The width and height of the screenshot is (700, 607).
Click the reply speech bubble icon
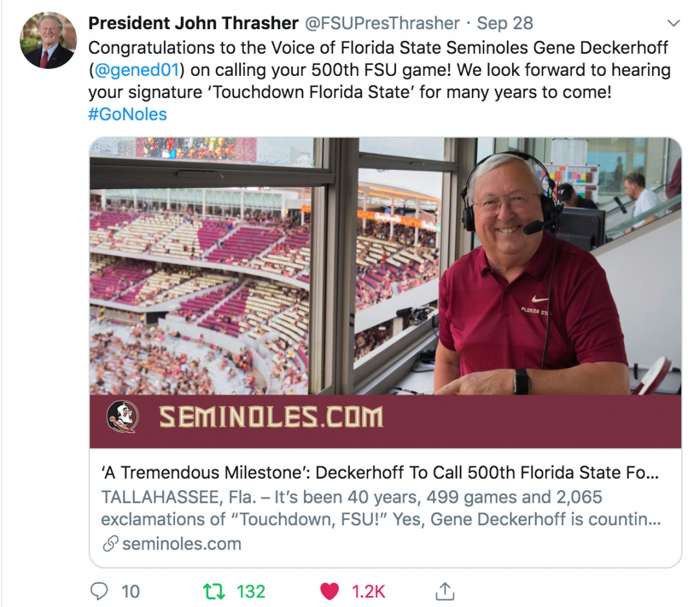[99, 591]
